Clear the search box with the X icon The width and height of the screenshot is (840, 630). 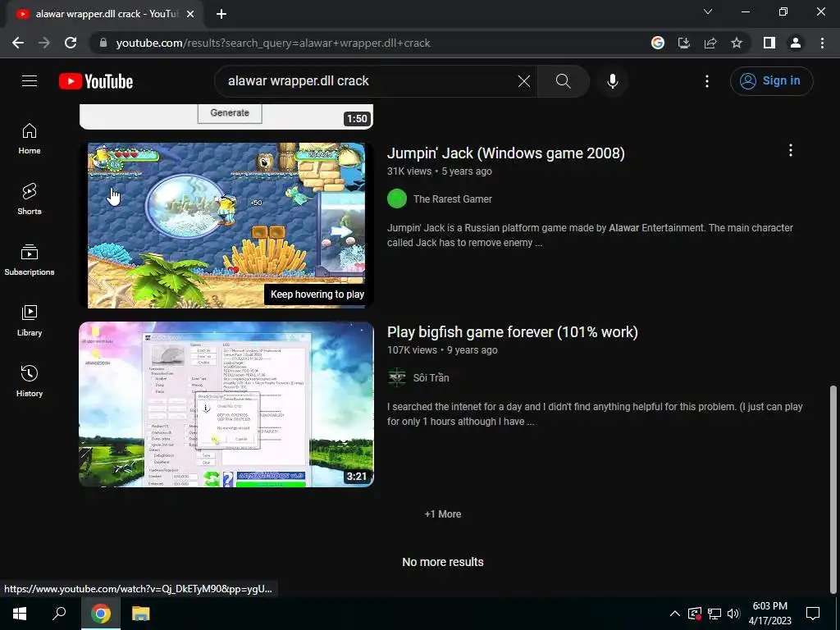click(x=524, y=81)
